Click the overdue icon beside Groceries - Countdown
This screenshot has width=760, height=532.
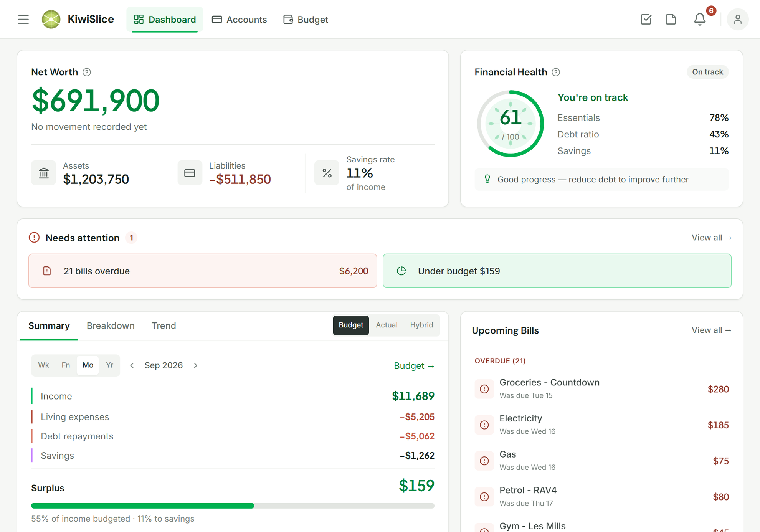[x=484, y=389]
